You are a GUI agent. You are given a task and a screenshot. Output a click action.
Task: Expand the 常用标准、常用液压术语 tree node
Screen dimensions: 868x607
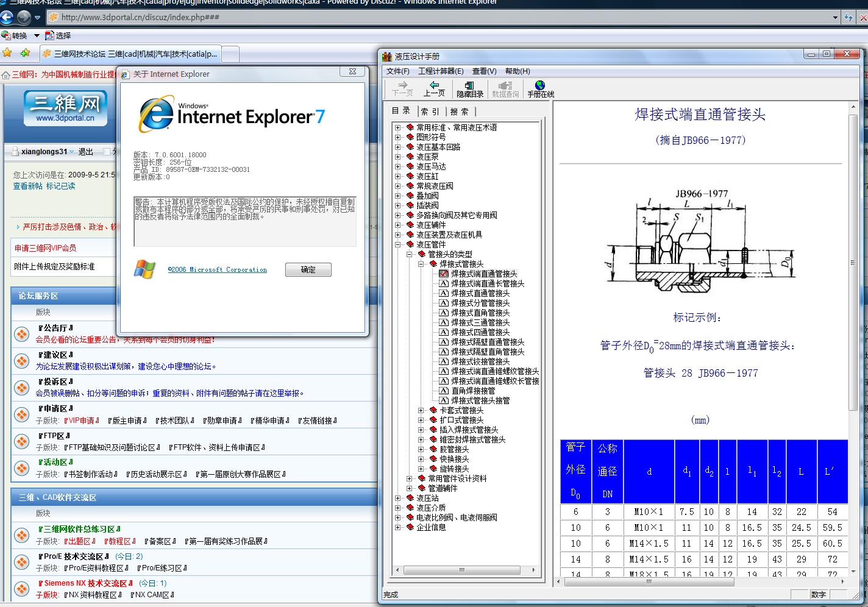point(397,127)
